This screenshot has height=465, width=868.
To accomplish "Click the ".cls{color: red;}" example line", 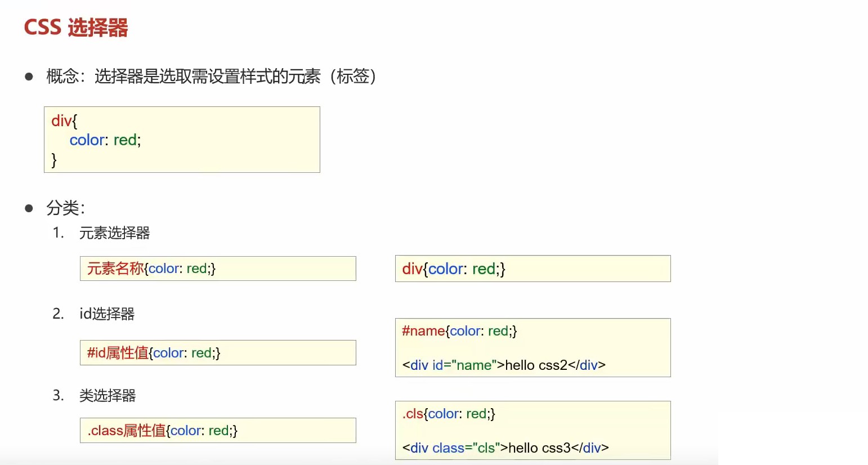I will click(449, 414).
